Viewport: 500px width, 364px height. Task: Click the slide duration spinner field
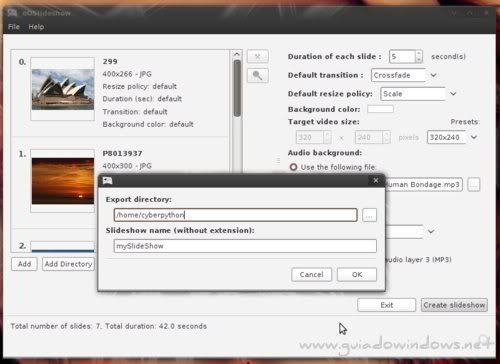coord(403,56)
